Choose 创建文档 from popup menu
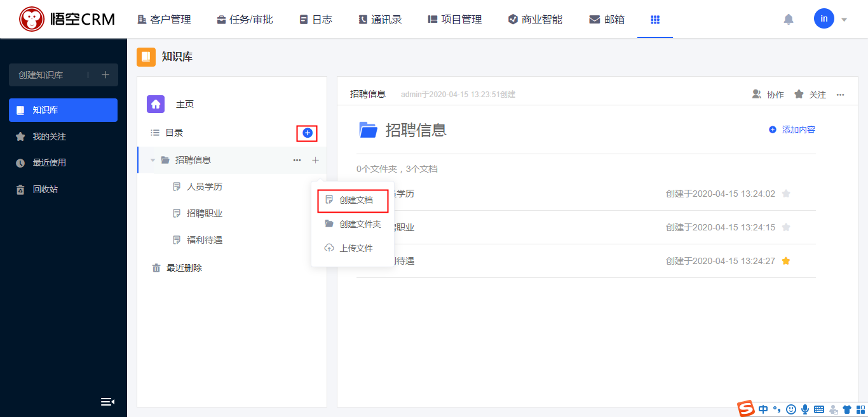This screenshot has width=868, height=417. (x=353, y=200)
